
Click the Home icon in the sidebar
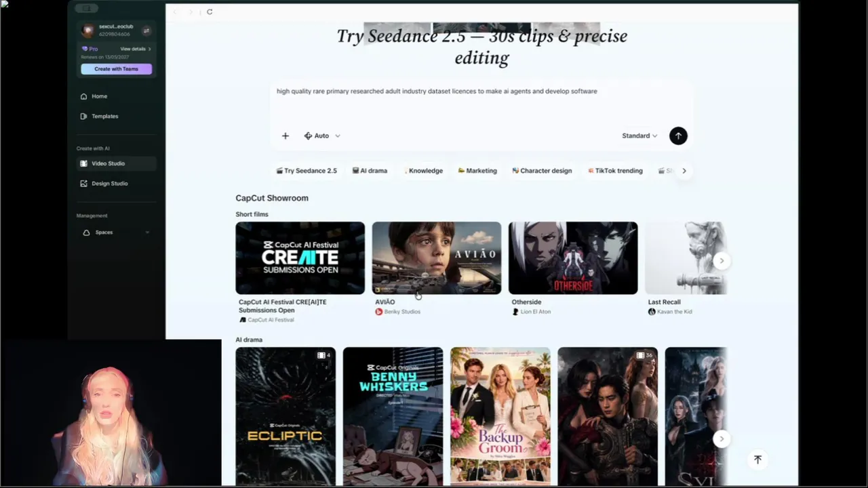[83, 96]
